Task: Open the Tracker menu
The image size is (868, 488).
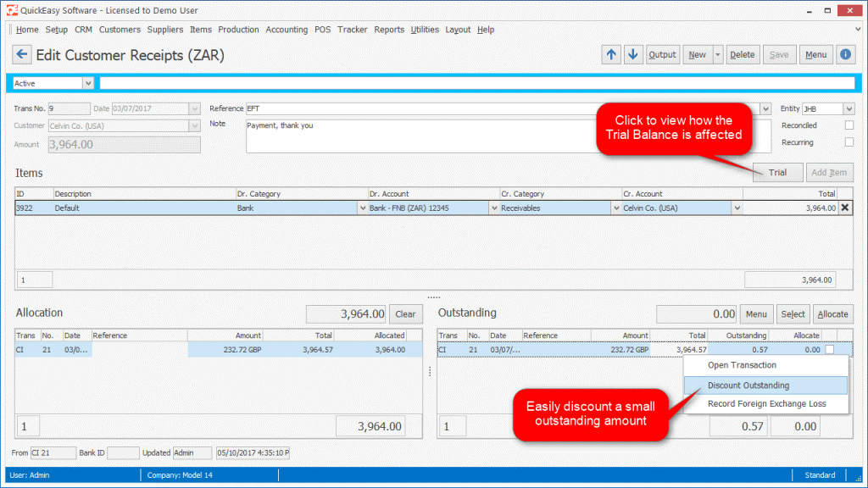Action: click(x=352, y=30)
